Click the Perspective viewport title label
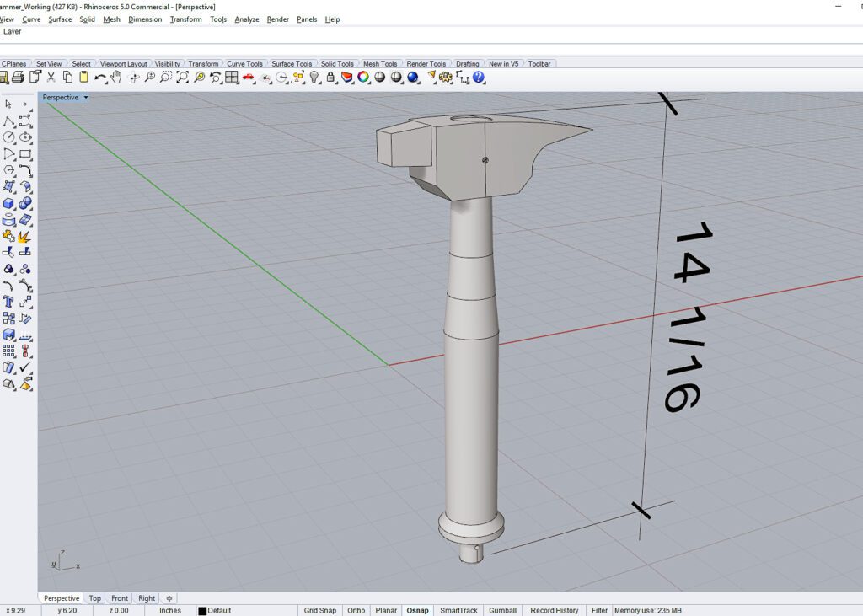This screenshot has width=863, height=616. point(61,98)
